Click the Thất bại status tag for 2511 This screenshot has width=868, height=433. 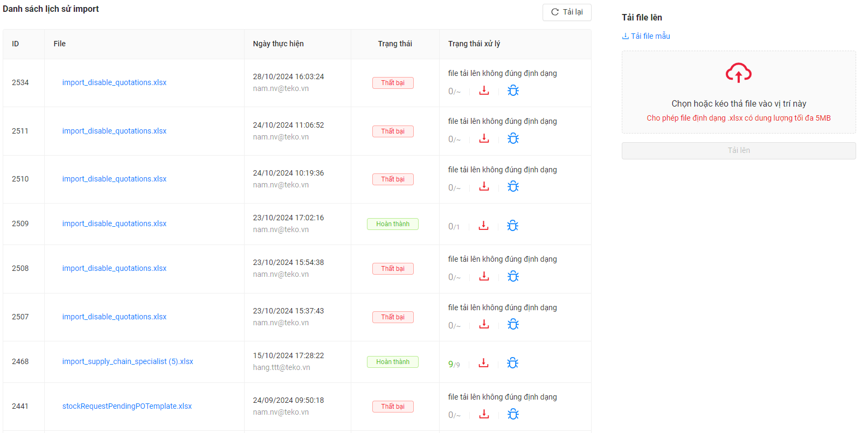click(393, 131)
